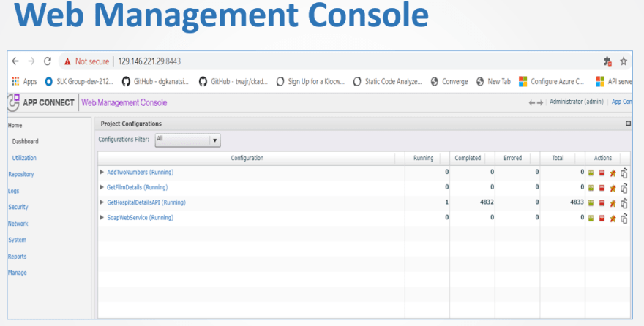Open the Home menu item
This screenshot has width=644, height=326.
(x=15, y=125)
